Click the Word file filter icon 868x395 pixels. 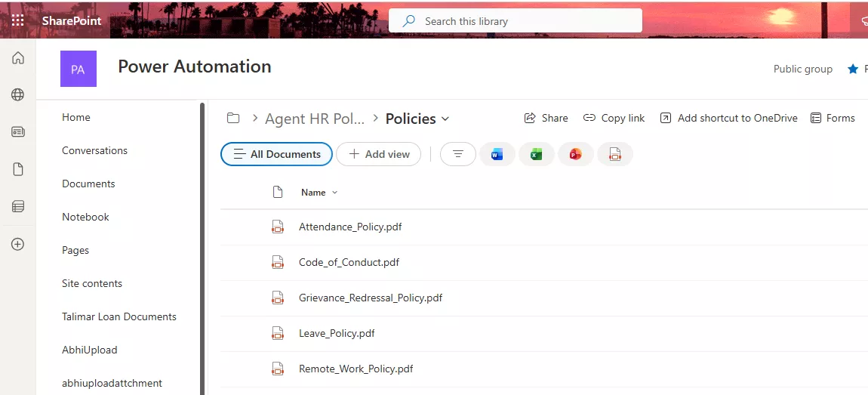[497, 154]
